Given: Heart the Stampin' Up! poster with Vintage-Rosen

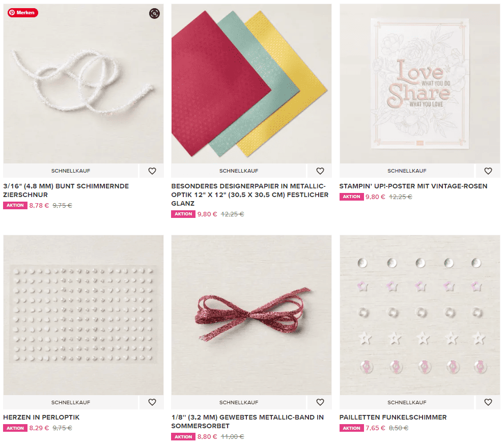Looking at the screenshot, I should tap(488, 171).
